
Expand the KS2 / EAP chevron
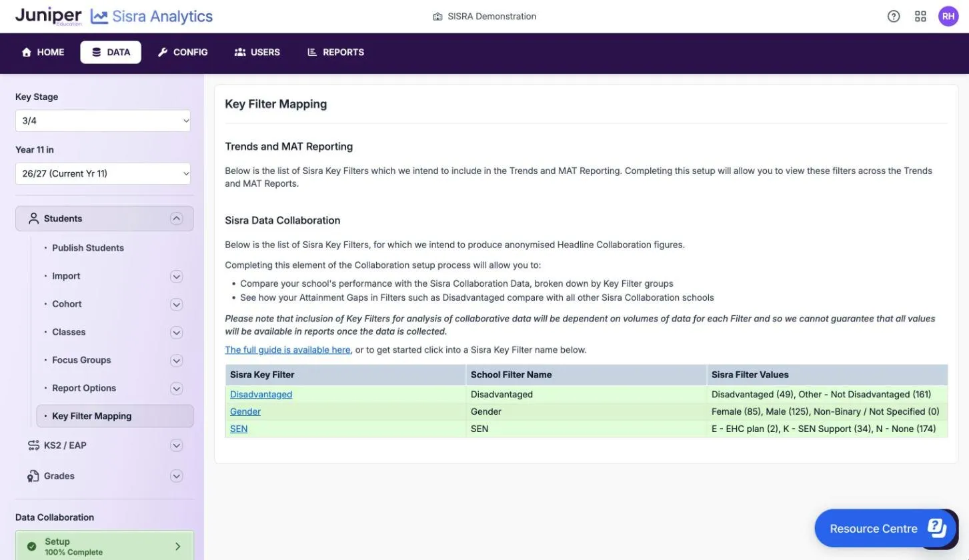click(x=176, y=445)
